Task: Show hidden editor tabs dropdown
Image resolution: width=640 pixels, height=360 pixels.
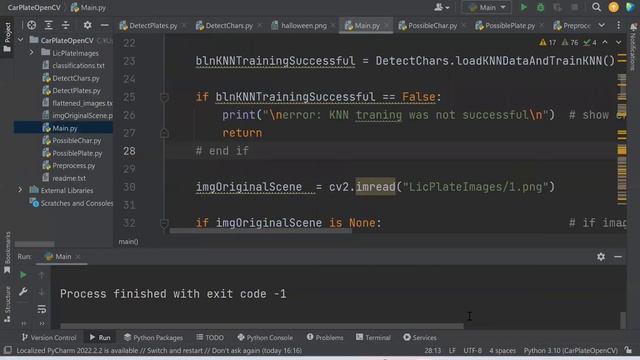Action: coord(602,25)
